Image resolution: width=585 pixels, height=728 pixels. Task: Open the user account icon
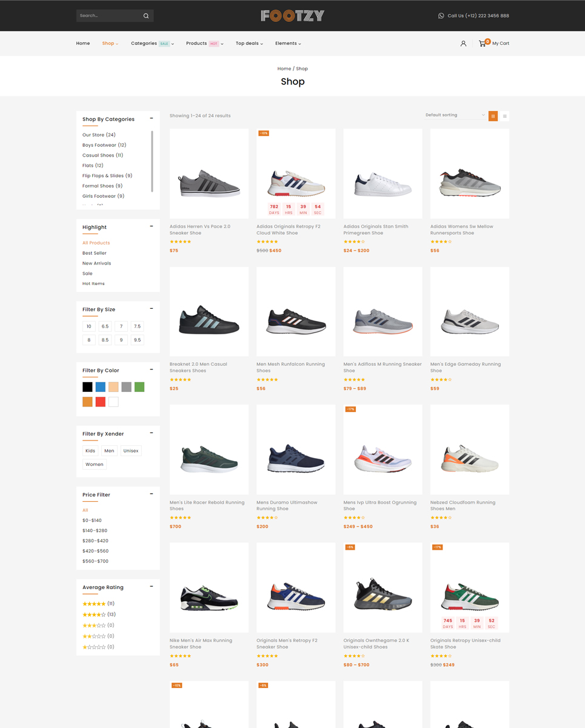click(463, 44)
